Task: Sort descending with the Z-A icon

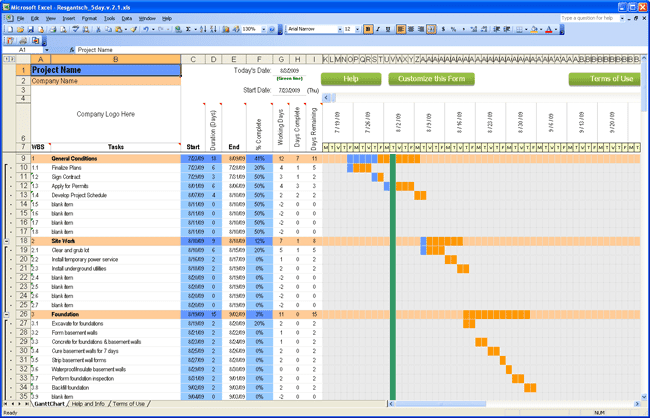Action: (213, 29)
